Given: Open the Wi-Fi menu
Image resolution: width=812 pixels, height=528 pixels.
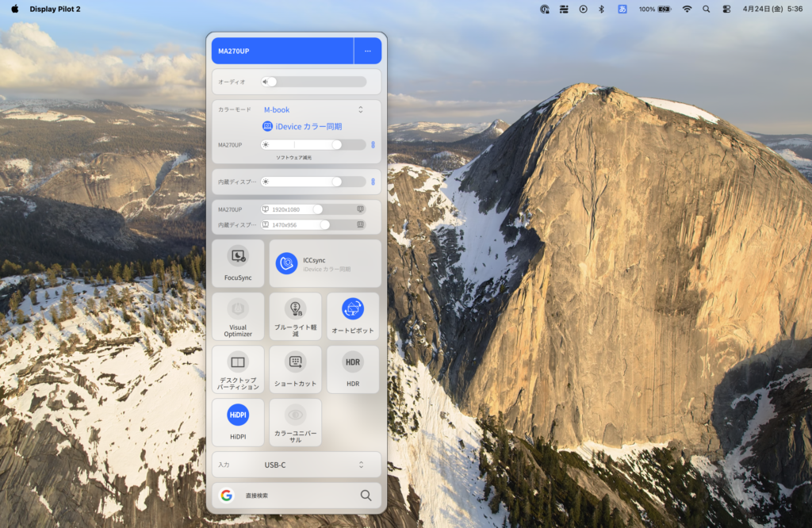Looking at the screenshot, I should click(688, 9).
